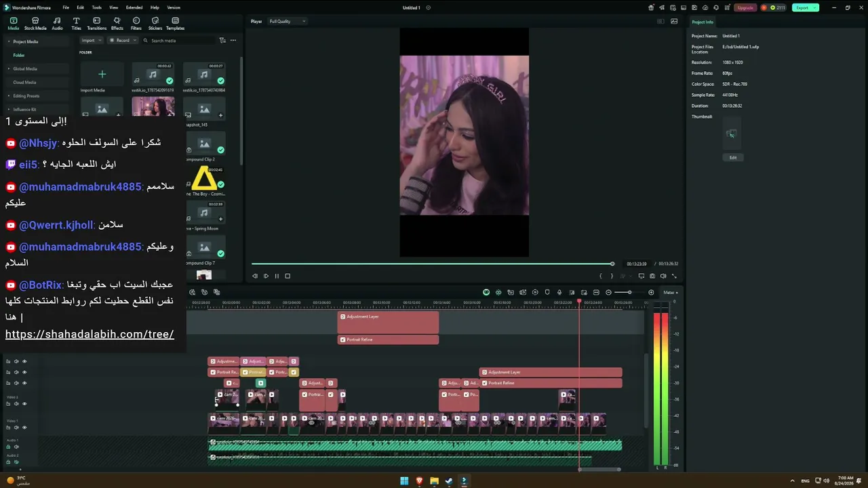868x488 pixels.
Task: Expand the Project Media section
Action: tap(9, 42)
